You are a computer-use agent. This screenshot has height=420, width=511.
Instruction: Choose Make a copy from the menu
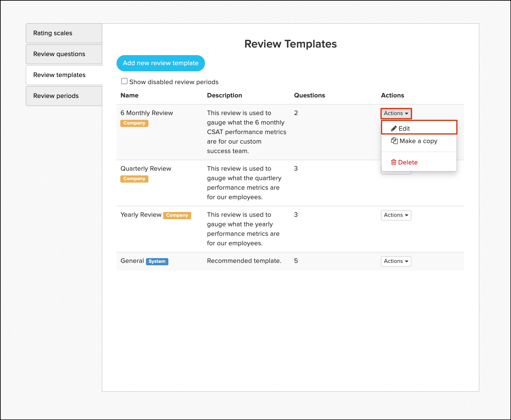(418, 141)
